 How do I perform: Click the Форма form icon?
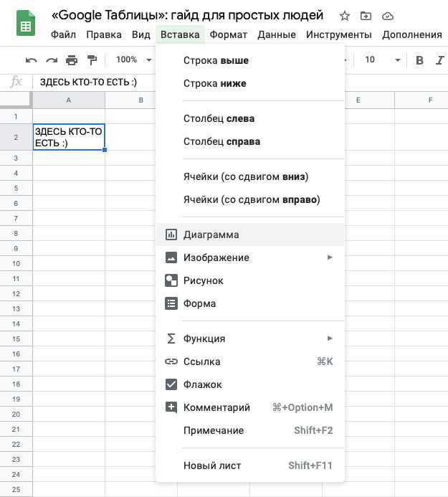pyautogui.click(x=171, y=303)
